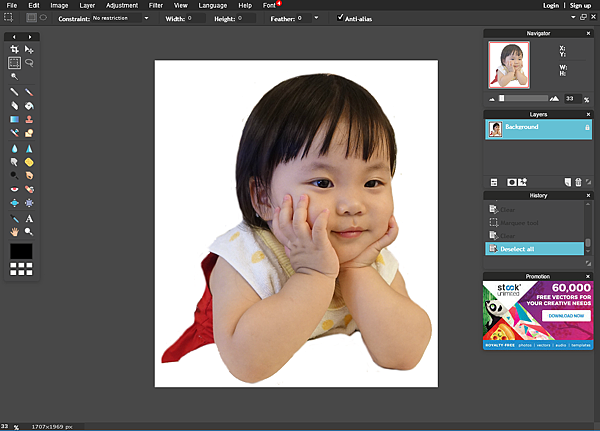
Task: Select the Zoom magnifier tool
Action: click(29, 232)
